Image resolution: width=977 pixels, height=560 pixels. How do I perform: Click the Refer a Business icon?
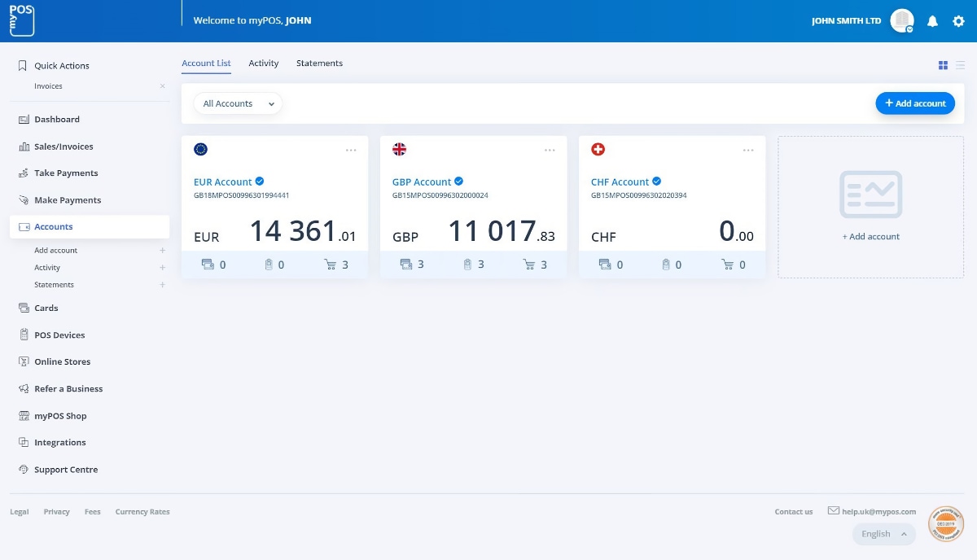pos(24,389)
